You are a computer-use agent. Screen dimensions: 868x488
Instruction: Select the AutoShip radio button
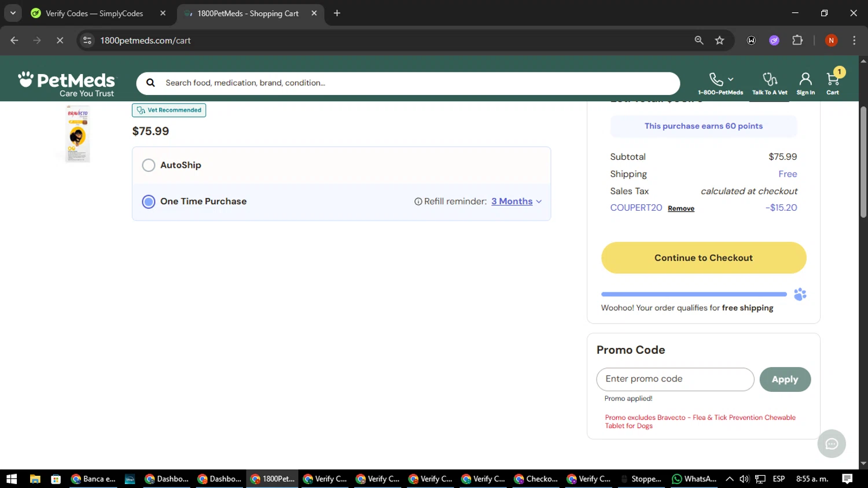click(149, 165)
